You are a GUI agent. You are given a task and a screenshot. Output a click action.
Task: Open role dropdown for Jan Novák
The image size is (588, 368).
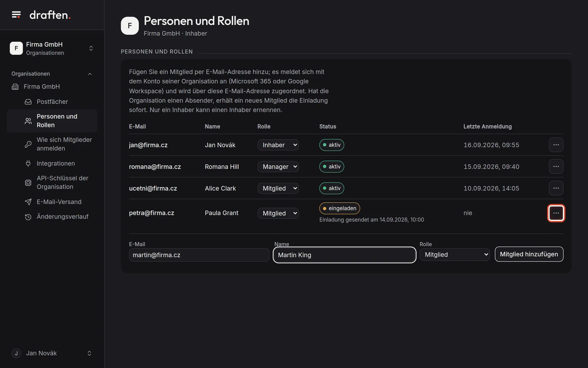[x=278, y=145]
